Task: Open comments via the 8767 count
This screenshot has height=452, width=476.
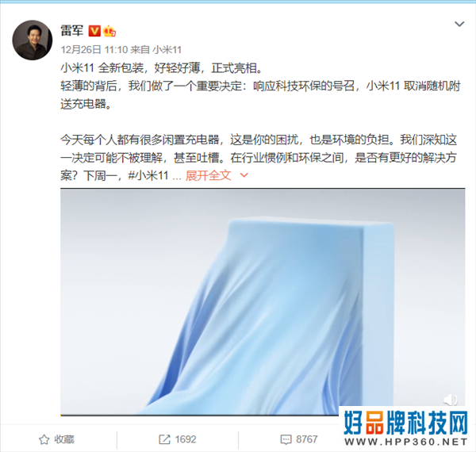Action: coord(306,439)
